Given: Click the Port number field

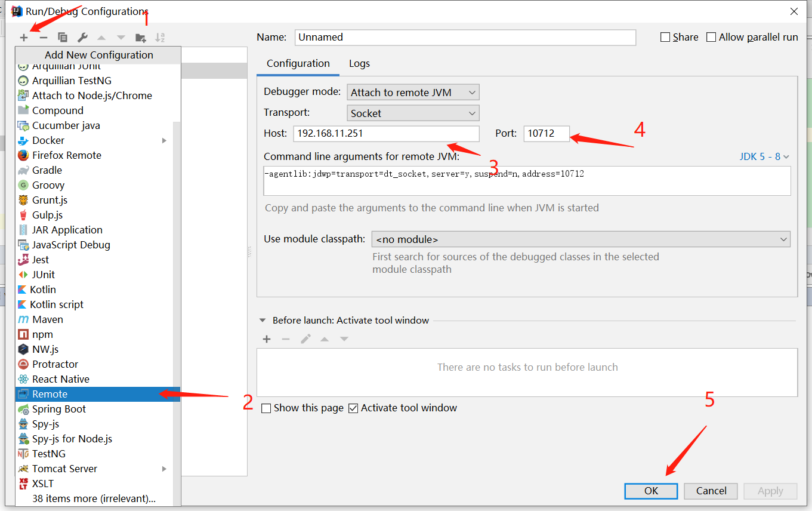Looking at the screenshot, I should pos(547,134).
